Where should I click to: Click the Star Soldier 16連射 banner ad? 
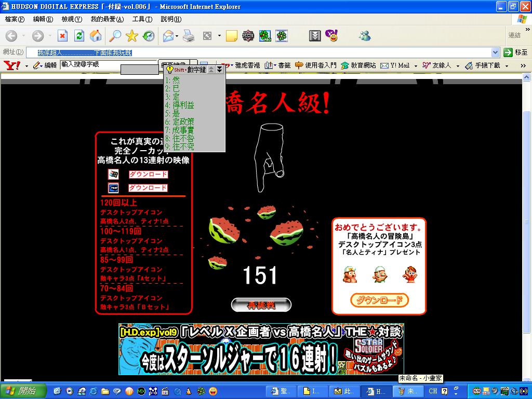click(261, 349)
